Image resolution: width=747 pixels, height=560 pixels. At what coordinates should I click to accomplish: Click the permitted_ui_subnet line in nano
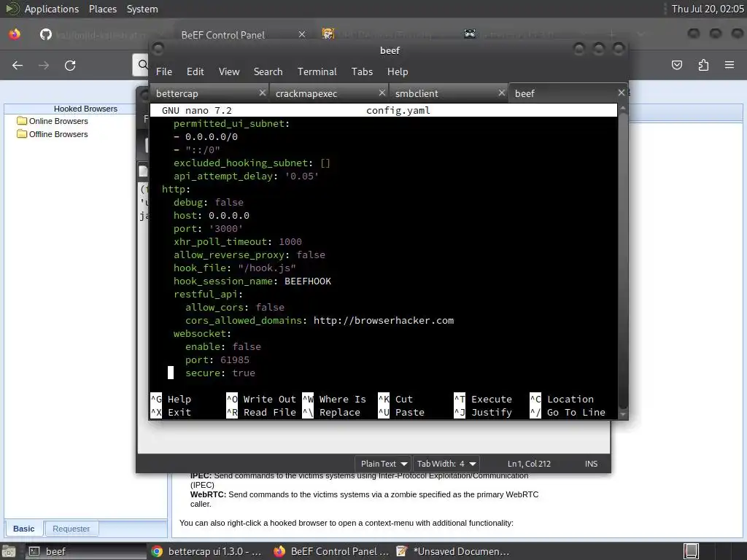point(231,124)
